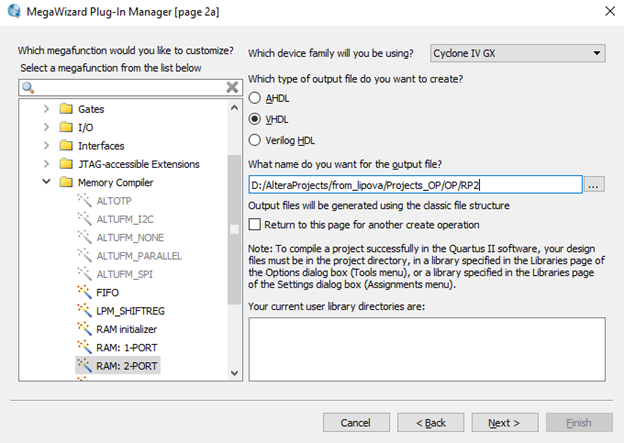
Task: Select the RAM initializer icon
Action: [x=84, y=329]
